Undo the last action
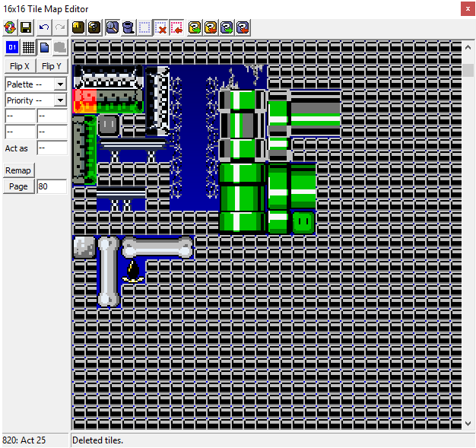Viewport: 476px width, 448px height. pos(44,27)
